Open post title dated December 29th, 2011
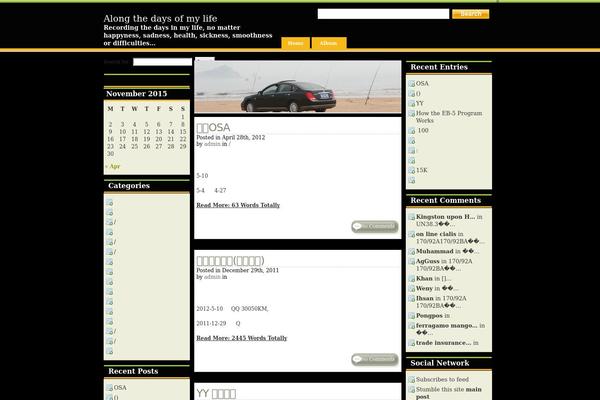The width and height of the screenshot is (600, 400). coord(230,261)
